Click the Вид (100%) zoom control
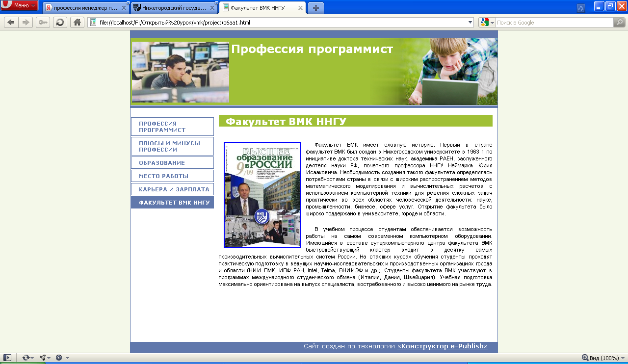 click(x=601, y=358)
